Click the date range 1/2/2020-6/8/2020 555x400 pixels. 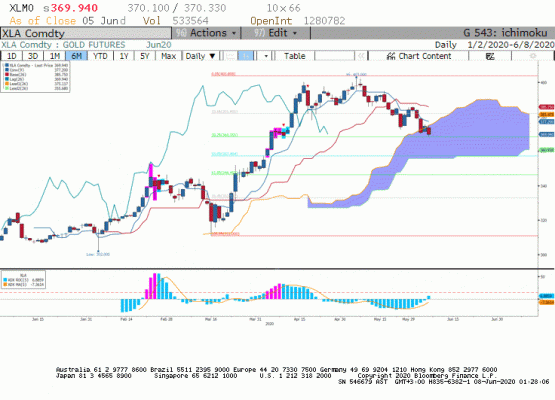pos(511,45)
